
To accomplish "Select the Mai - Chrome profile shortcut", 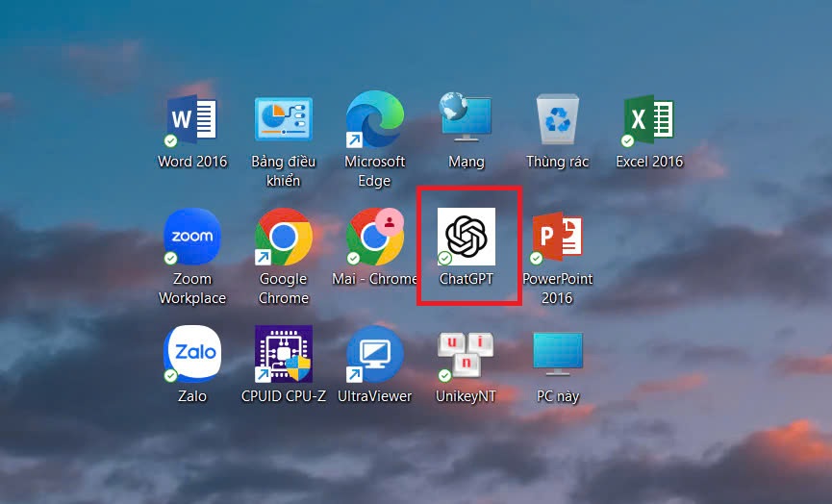I will tap(374, 237).
